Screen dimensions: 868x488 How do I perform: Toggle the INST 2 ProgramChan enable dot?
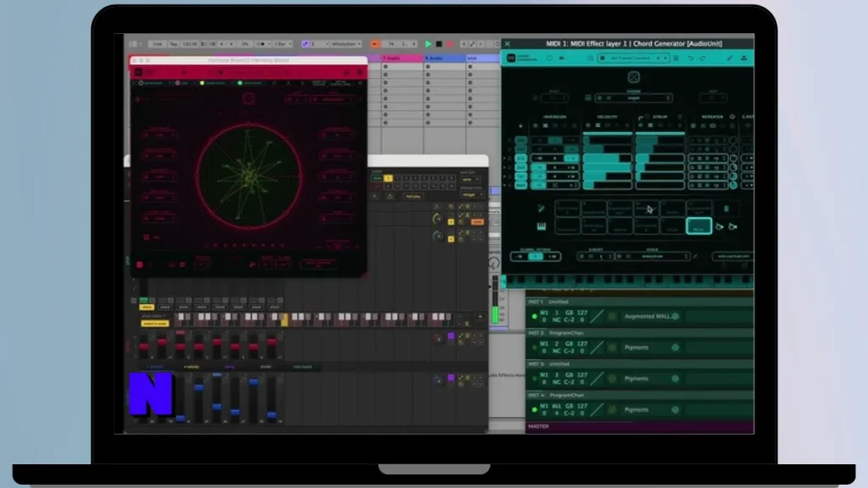coord(534,347)
